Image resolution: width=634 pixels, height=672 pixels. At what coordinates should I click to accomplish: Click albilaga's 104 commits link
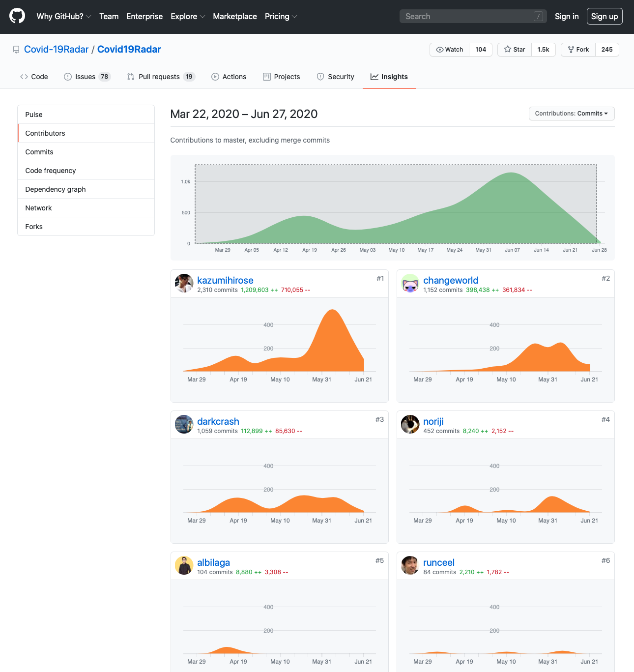(215, 572)
